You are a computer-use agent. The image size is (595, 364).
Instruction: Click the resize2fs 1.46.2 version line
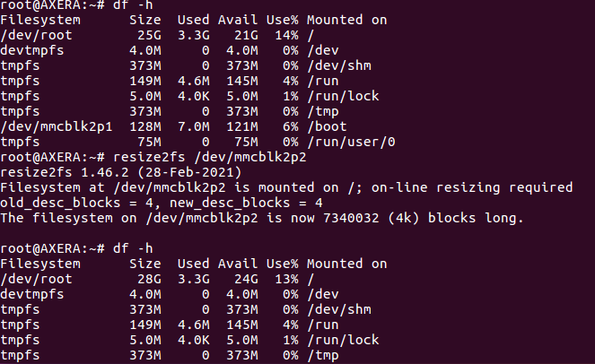coord(120,172)
